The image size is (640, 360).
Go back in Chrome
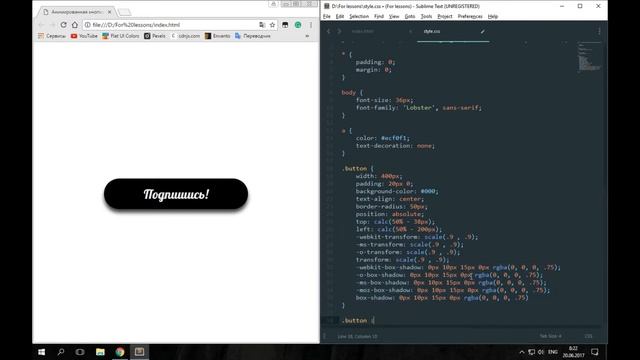point(41,25)
